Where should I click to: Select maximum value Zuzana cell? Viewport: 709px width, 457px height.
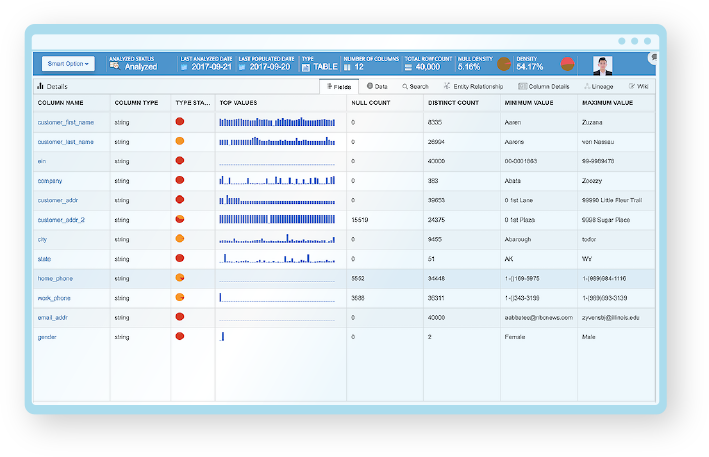point(592,122)
